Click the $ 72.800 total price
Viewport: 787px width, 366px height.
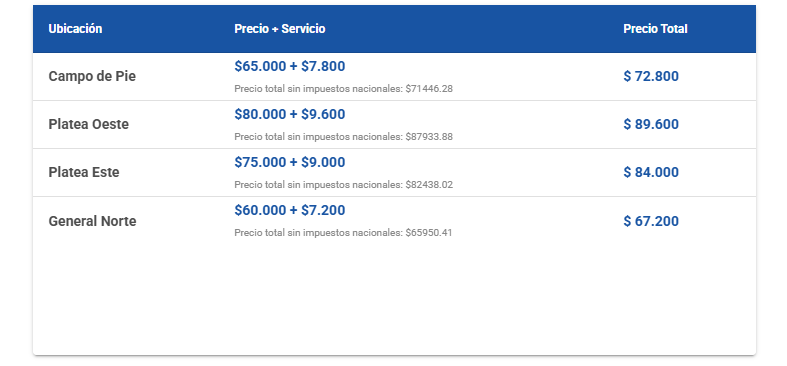(x=651, y=76)
